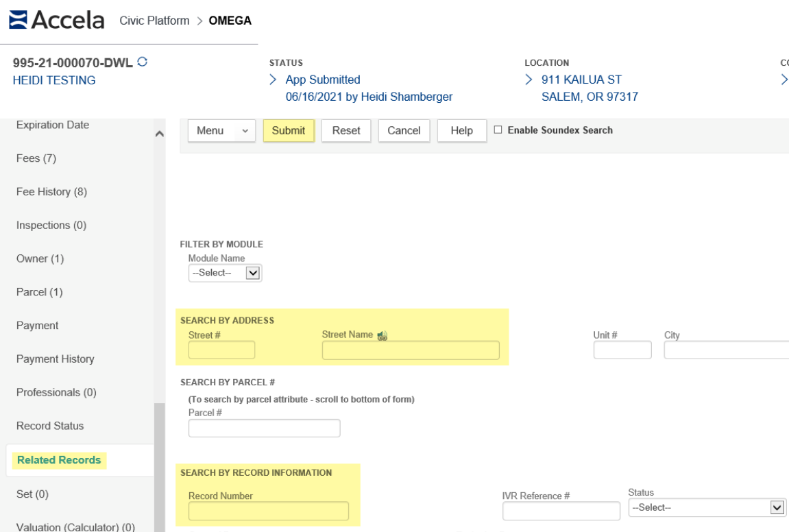Viewport: 789px width, 532px height.
Task: Expand the Status section chevron
Action: pyautogui.click(x=275, y=80)
